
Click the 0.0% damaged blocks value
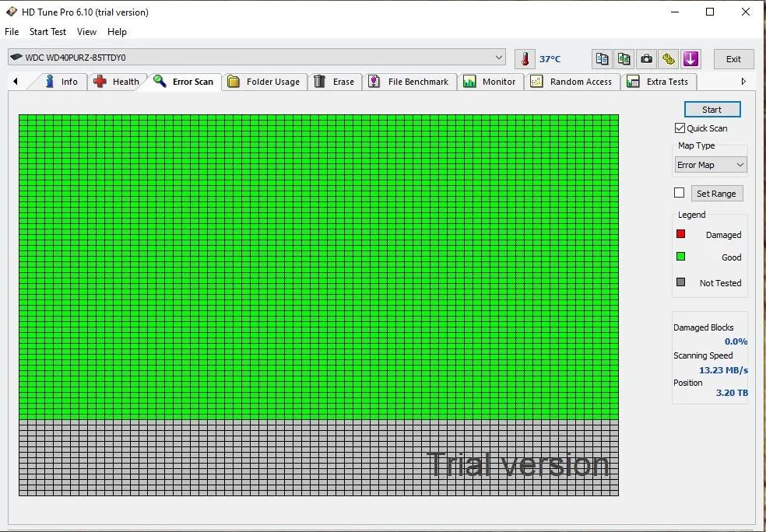click(736, 341)
